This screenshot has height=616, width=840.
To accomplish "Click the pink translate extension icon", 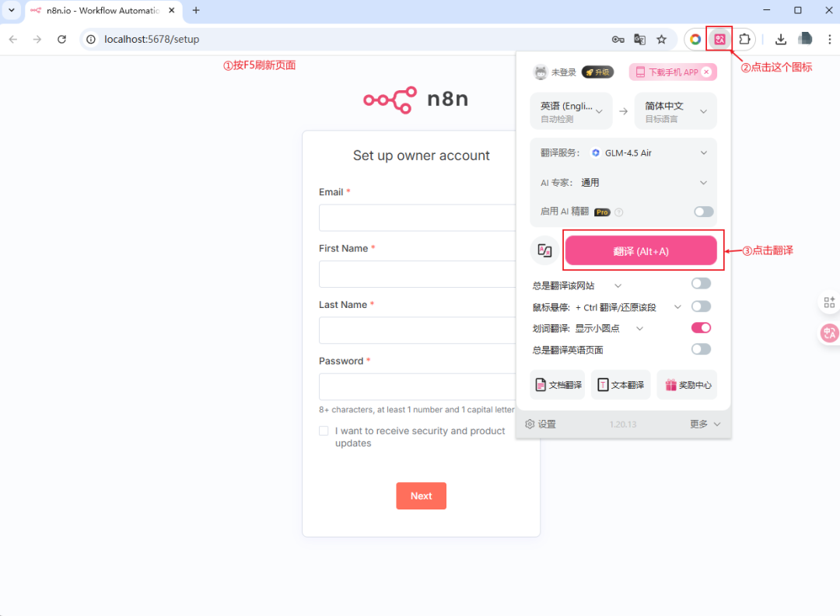I will 719,39.
